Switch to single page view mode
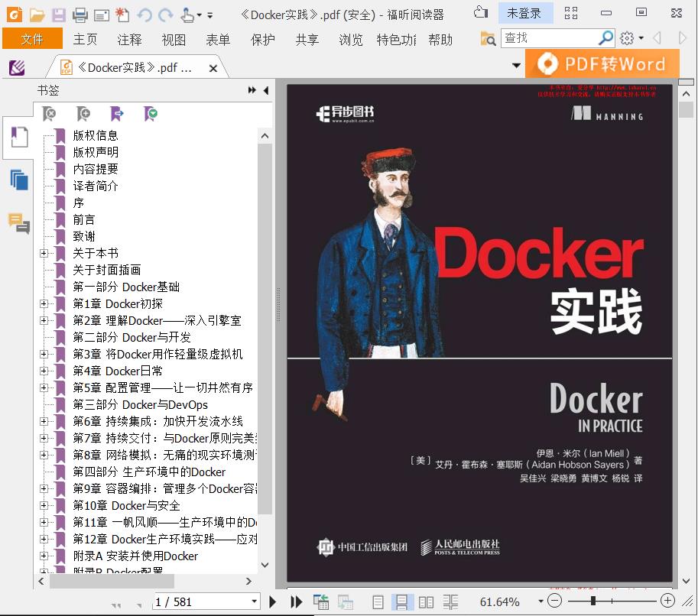This screenshot has width=698, height=616. point(378,602)
